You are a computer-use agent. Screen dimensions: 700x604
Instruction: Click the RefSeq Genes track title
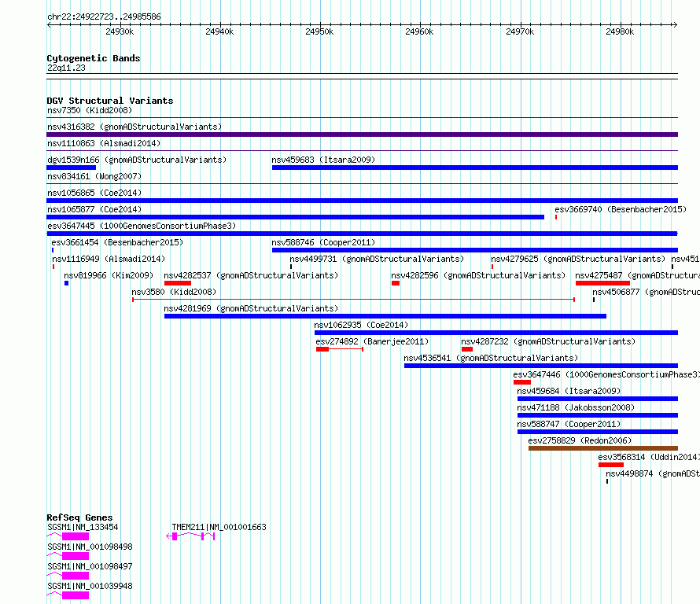coord(79,517)
